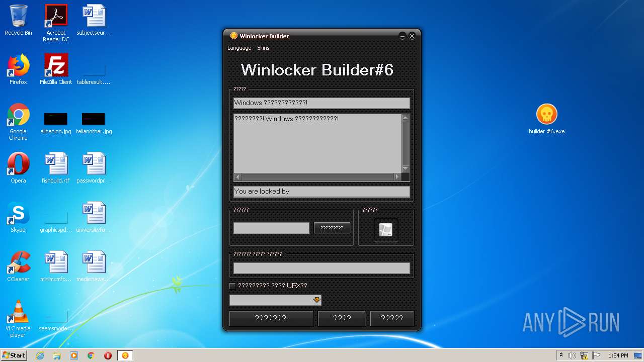Open the Windows Start menu
The width and height of the screenshot is (644, 362).
(14, 355)
